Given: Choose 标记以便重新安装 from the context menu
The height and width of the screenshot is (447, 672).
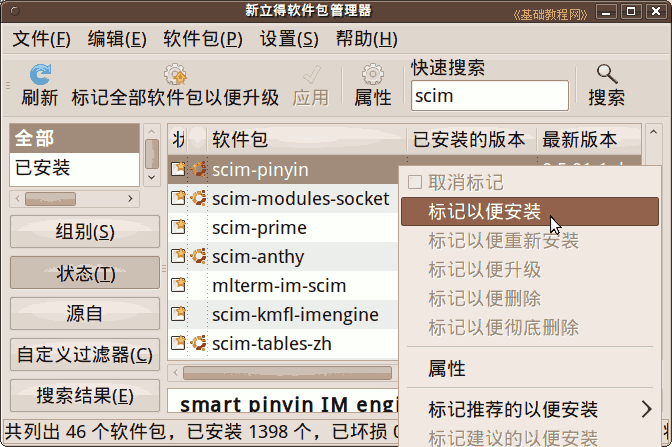Looking at the screenshot, I should pyautogui.click(x=530, y=240).
